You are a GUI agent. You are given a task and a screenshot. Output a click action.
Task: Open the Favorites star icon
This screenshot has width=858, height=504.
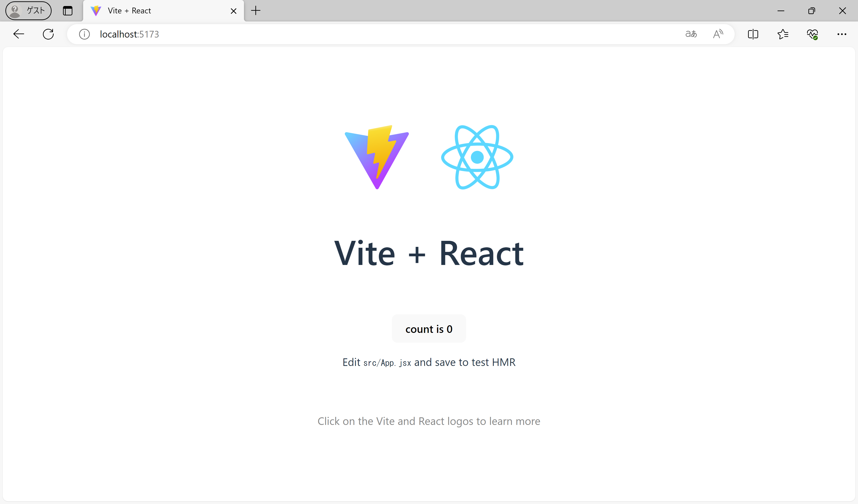click(x=783, y=34)
